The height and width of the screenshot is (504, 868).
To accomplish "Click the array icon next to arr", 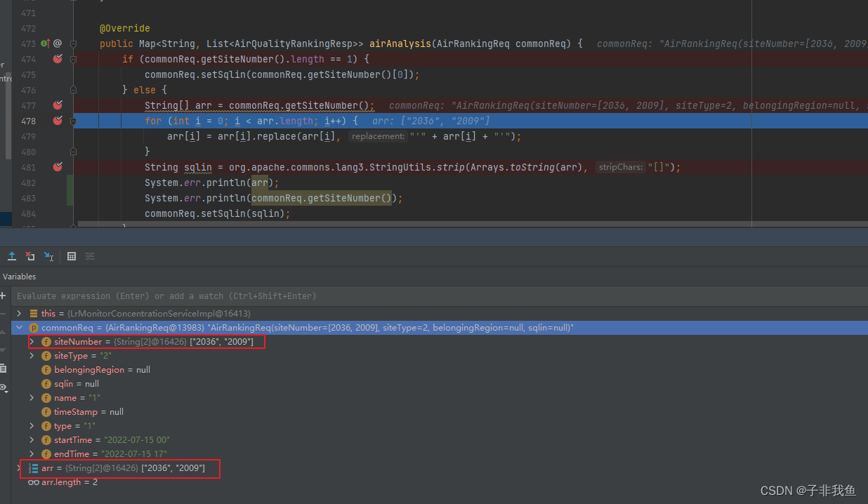I will pyautogui.click(x=34, y=468).
